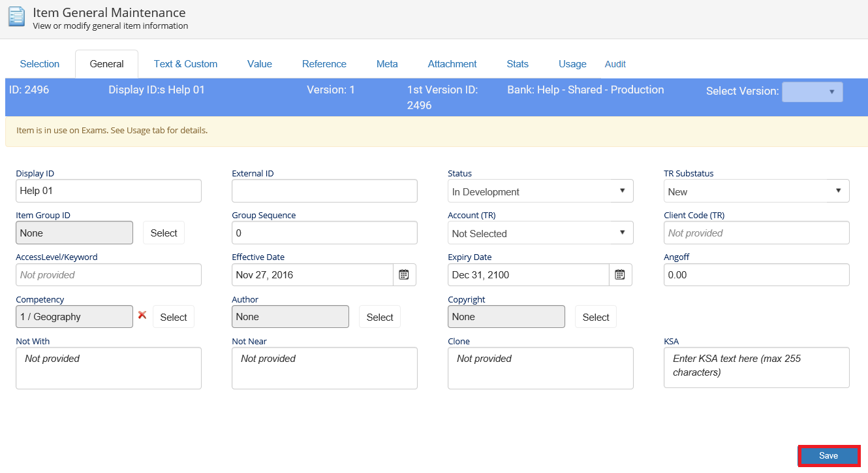Click the Item General Maintenance page icon

16,16
